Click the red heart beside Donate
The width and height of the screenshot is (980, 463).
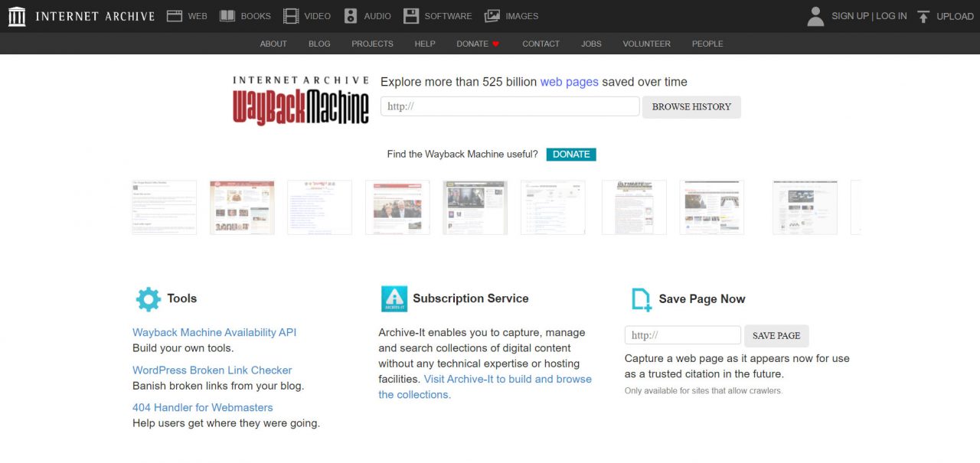495,44
